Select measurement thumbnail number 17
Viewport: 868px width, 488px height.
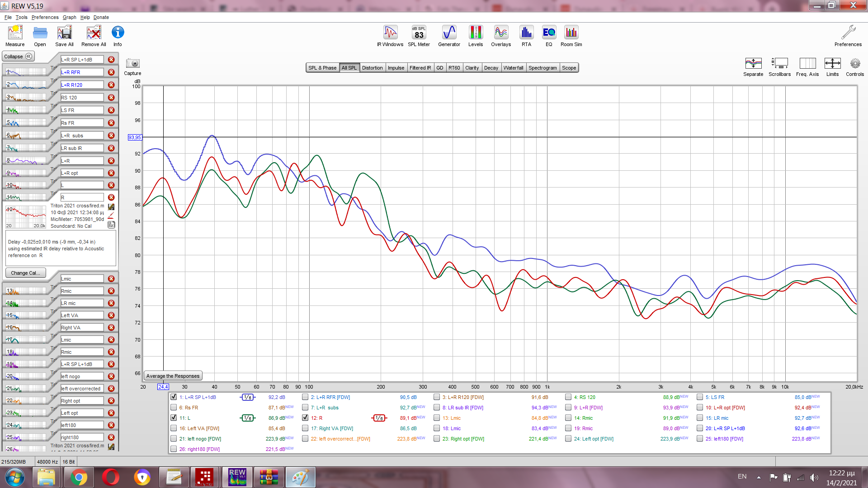click(x=25, y=340)
